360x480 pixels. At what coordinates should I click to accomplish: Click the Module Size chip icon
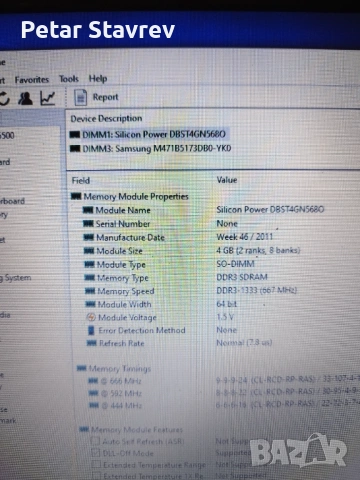[89, 251]
